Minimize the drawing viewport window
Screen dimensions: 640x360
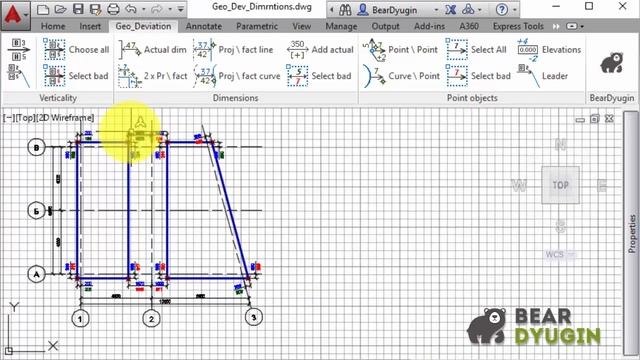point(580,120)
